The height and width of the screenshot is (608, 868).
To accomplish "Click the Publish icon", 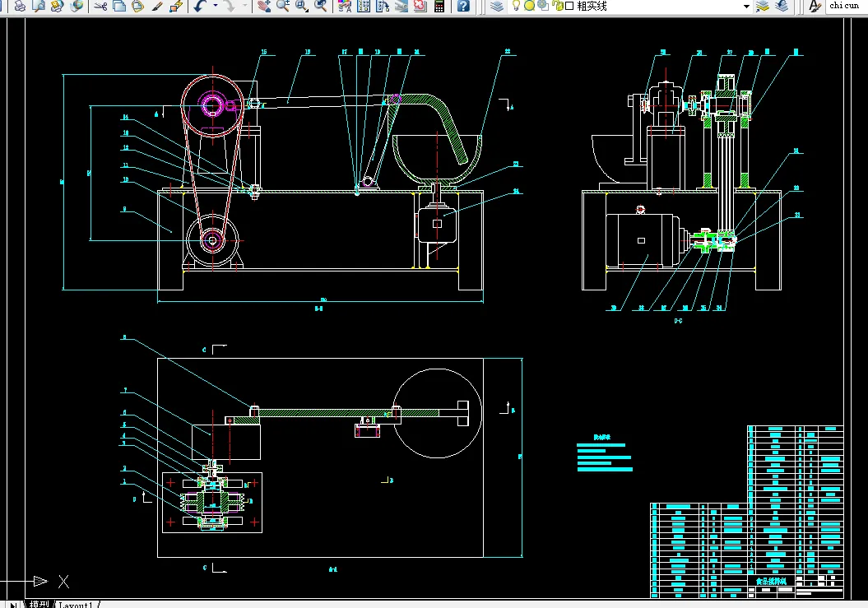I will coord(57,6).
